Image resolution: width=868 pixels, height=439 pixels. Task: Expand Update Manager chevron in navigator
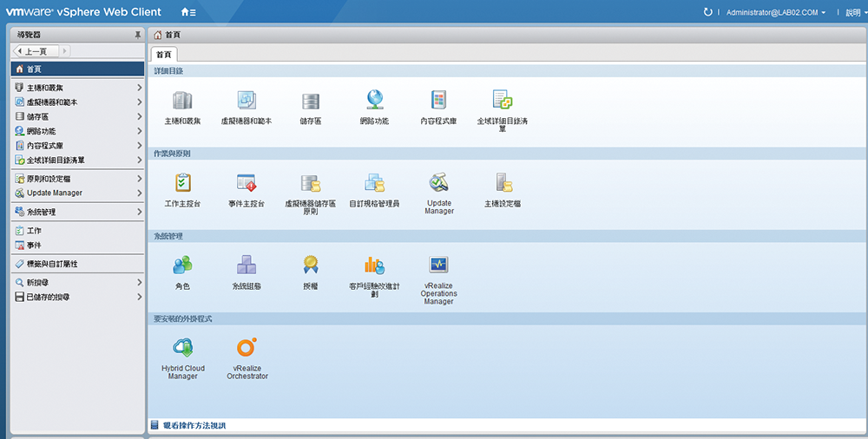tap(139, 193)
